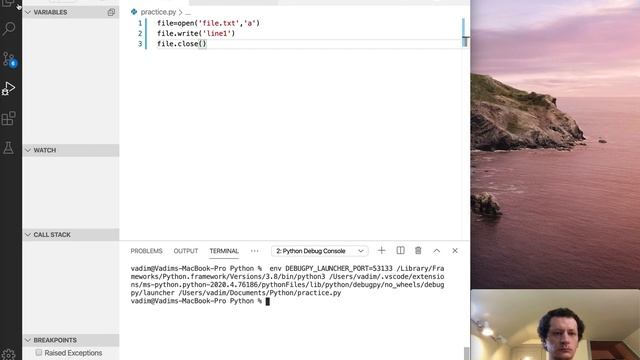Open the Extensions view
The height and width of the screenshot is (360, 640).
click(x=9, y=119)
